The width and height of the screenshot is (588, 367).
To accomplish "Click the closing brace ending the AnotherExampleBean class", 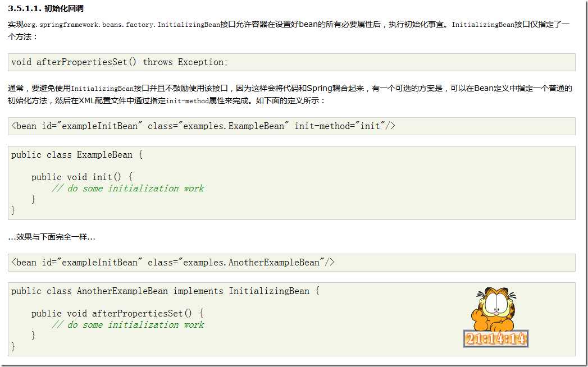I will 13,346.
